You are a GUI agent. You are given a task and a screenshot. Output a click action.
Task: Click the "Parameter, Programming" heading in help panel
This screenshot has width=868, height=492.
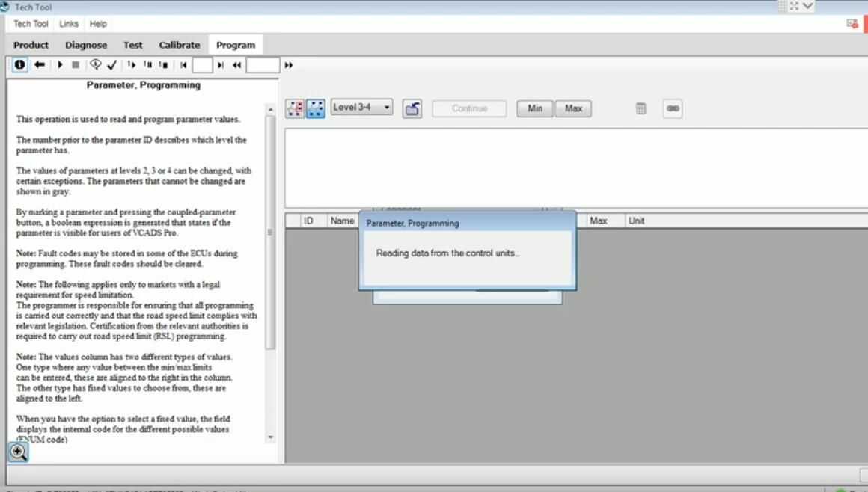pyautogui.click(x=144, y=85)
